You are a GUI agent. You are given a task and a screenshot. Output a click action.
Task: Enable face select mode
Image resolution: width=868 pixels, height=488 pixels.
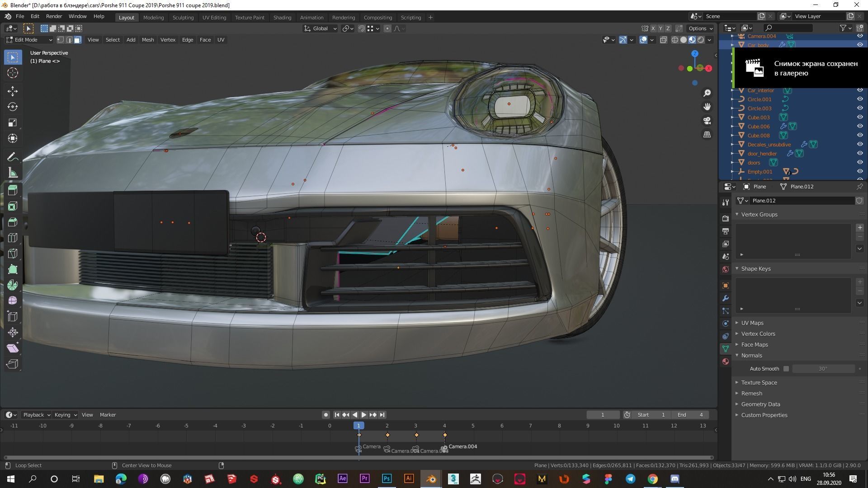78,40
